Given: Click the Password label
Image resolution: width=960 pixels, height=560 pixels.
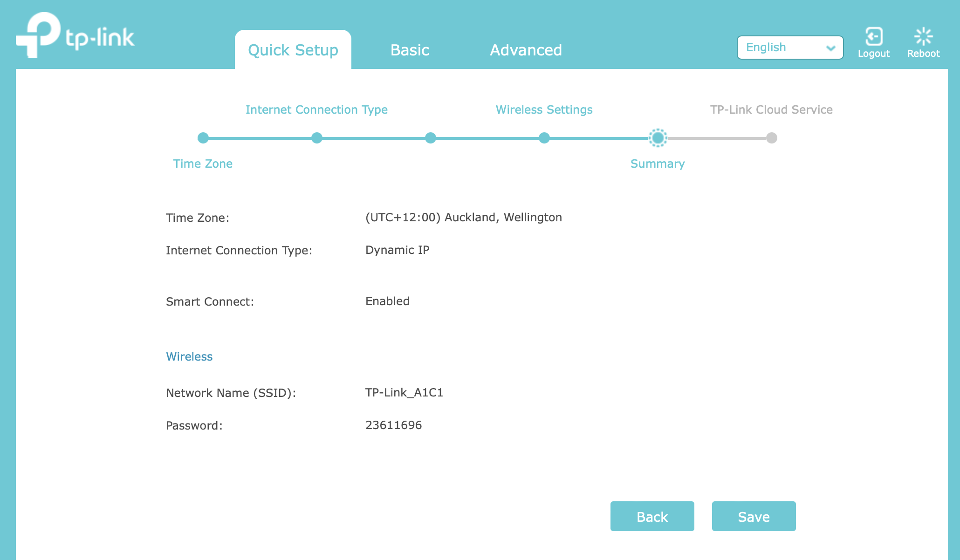Looking at the screenshot, I should click(x=194, y=425).
